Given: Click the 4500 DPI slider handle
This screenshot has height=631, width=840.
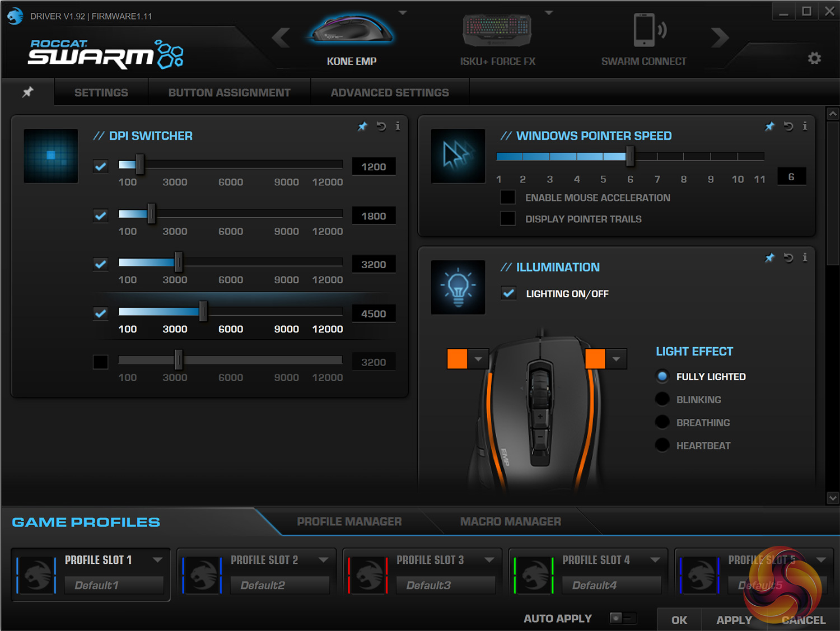Looking at the screenshot, I should 203,311.
